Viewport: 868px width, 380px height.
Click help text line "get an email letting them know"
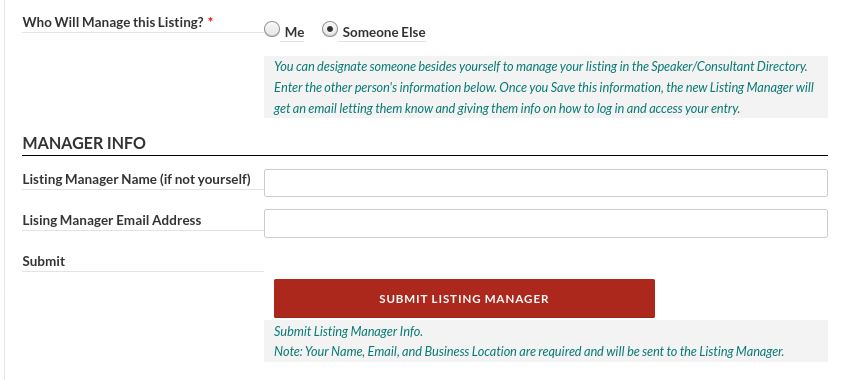pos(507,109)
